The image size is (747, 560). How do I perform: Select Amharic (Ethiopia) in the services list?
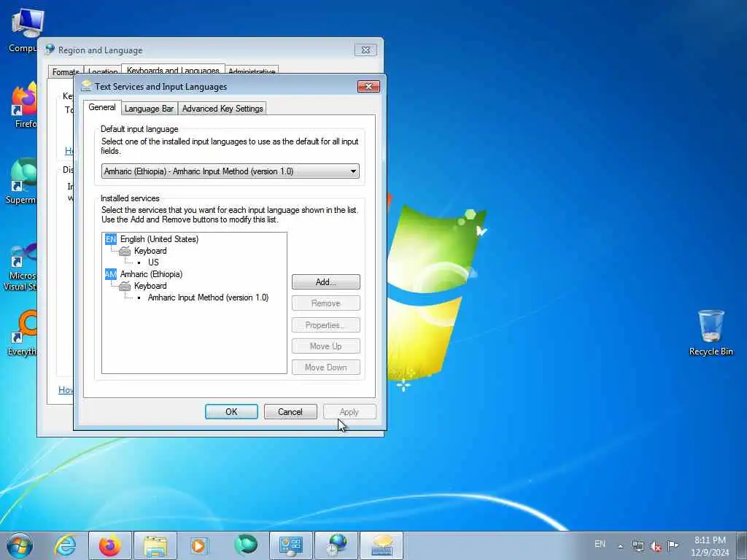click(151, 274)
